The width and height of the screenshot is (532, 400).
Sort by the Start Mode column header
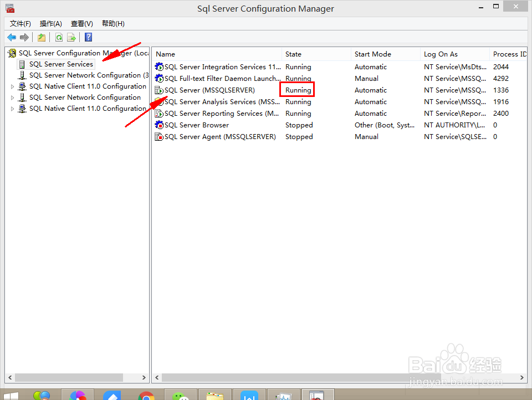[386, 54]
